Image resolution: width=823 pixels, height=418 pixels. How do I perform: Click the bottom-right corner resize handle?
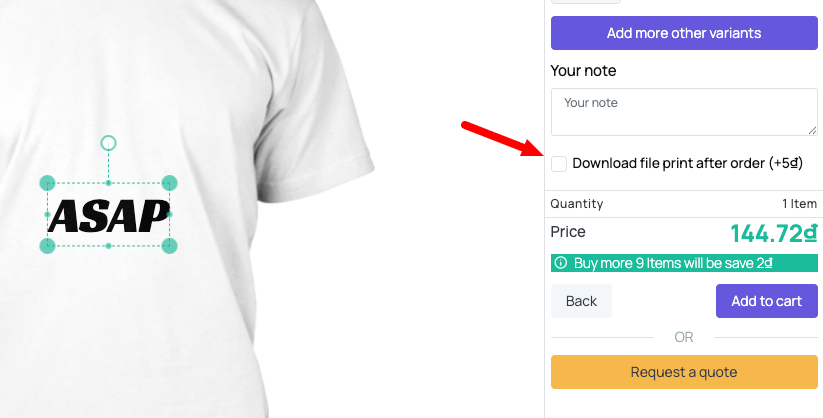[169, 246]
